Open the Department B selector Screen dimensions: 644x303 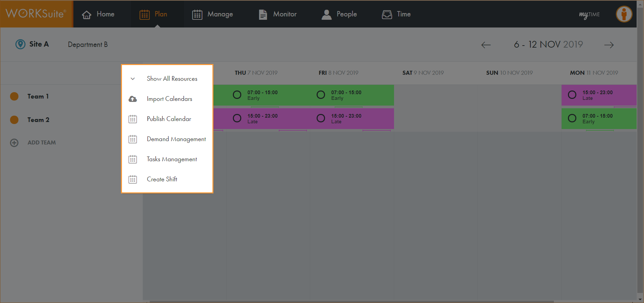pyautogui.click(x=88, y=45)
